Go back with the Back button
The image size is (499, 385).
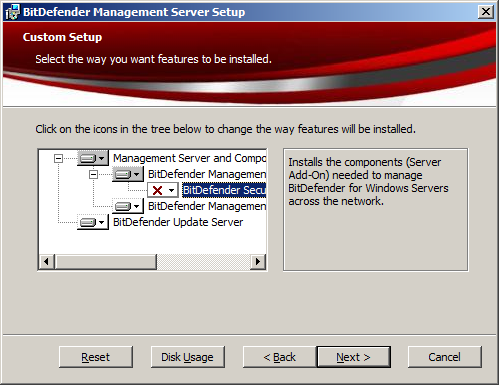280,357
